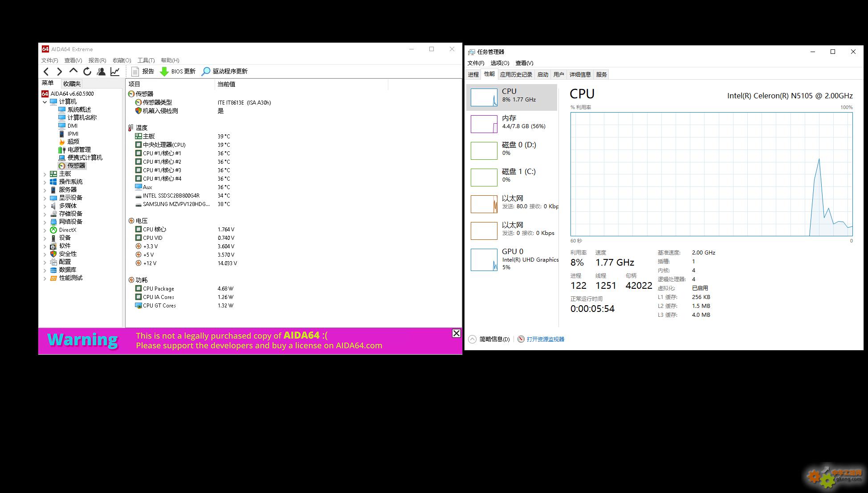Click BIOS 更新 green arrow button
The height and width of the screenshot is (493, 868).
click(x=178, y=71)
